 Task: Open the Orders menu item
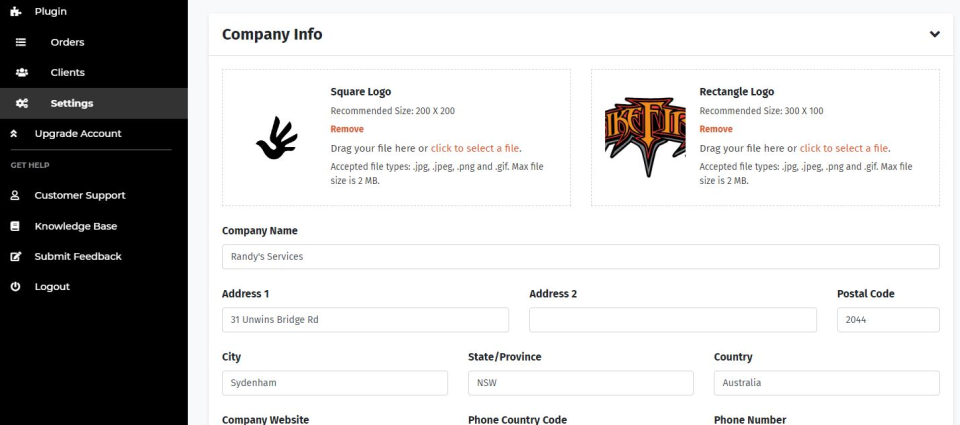tap(67, 42)
